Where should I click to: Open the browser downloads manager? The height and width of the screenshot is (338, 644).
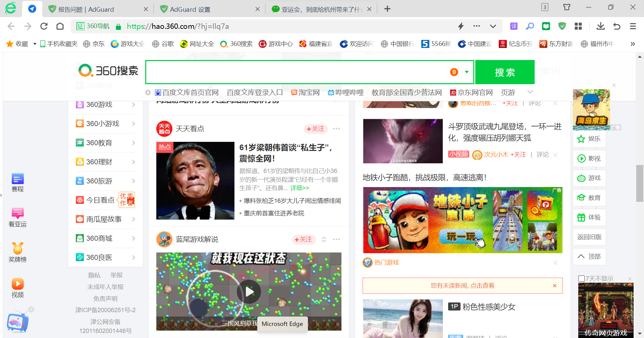click(x=600, y=26)
